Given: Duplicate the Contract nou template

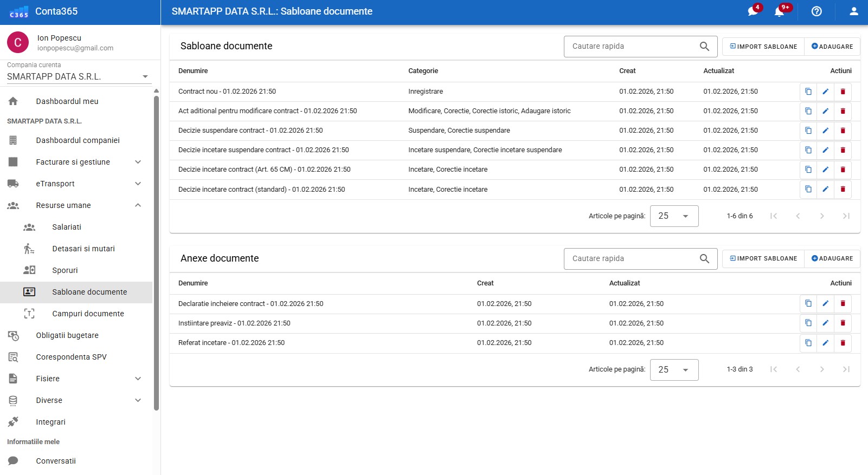Looking at the screenshot, I should pos(808,92).
